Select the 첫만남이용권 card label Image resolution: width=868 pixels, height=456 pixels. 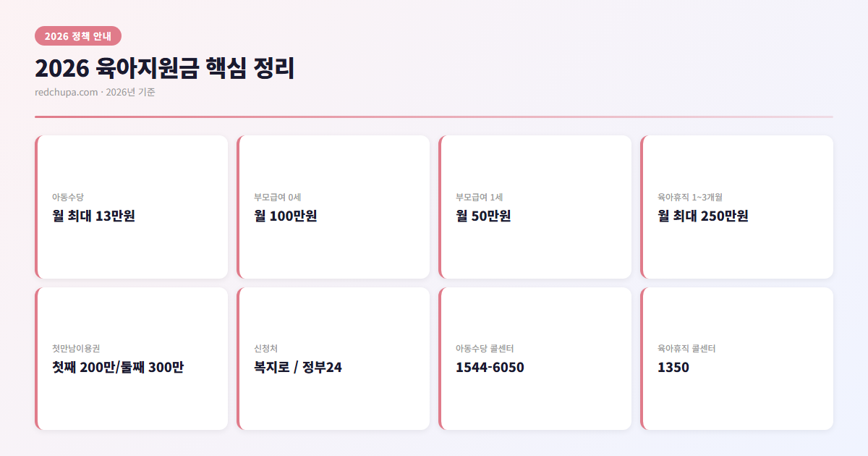(x=81, y=348)
